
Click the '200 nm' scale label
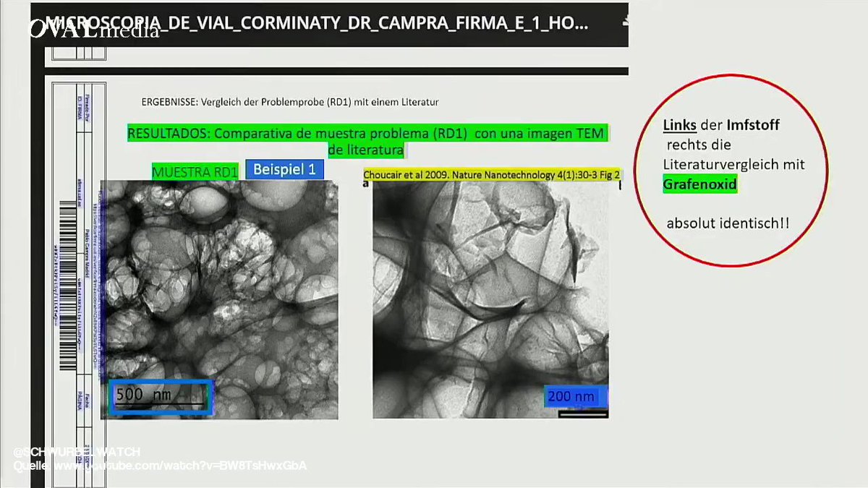point(576,396)
